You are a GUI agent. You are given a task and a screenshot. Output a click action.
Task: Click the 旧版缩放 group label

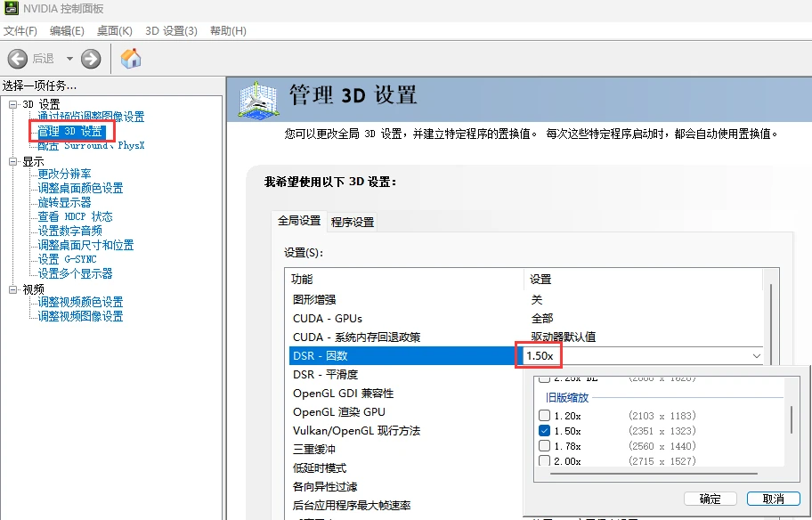(x=567, y=398)
